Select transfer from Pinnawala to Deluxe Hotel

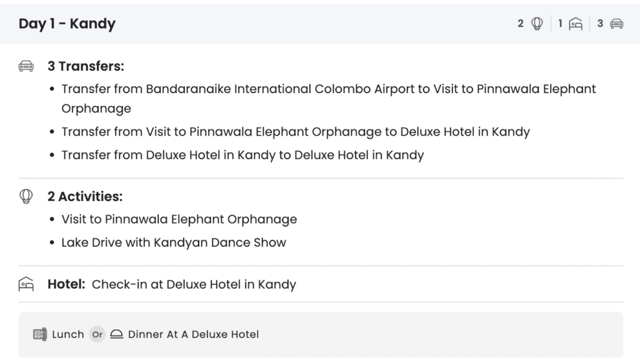pyautogui.click(x=295, y=132)
